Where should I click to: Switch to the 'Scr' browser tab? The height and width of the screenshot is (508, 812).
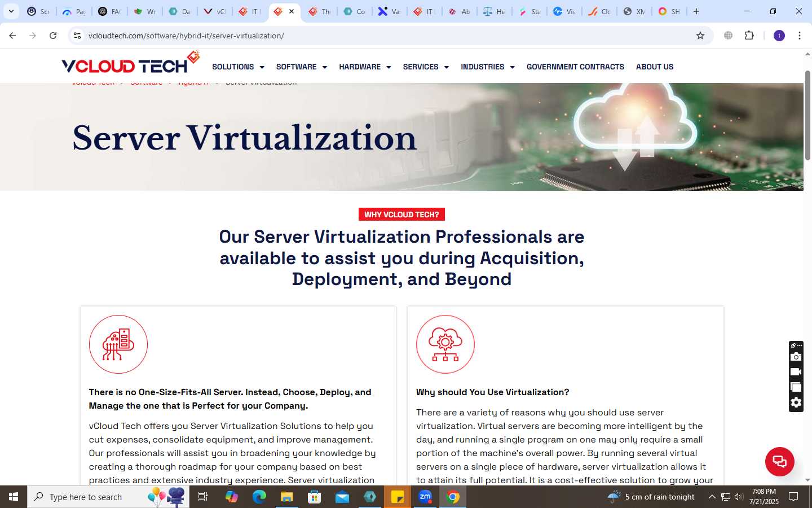click(x=38, y=11)
